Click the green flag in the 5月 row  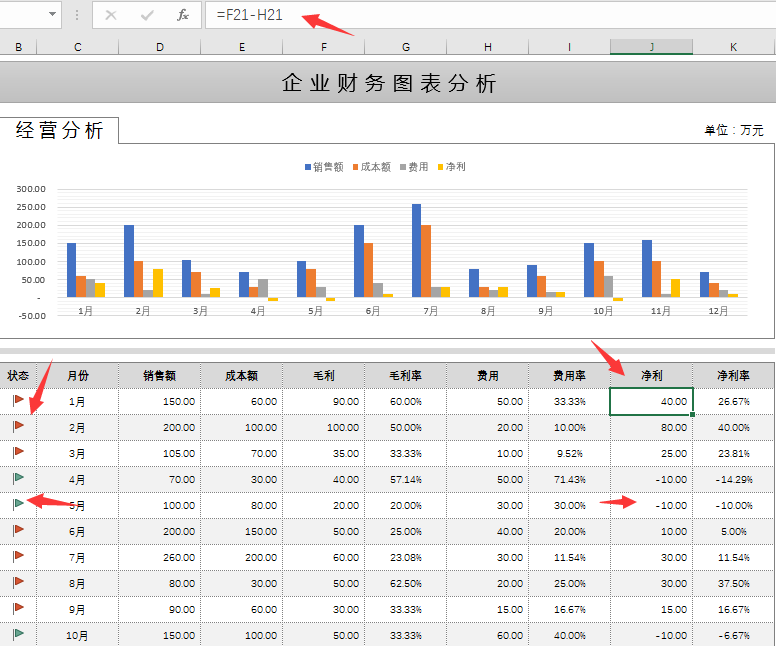(18, 504)
